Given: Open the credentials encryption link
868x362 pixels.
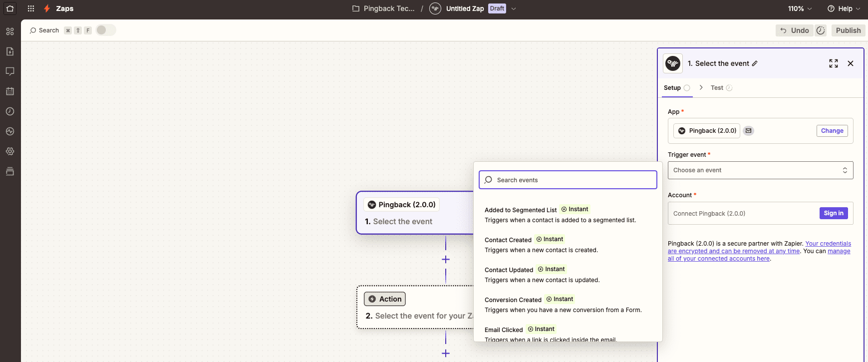Looking at the screenshot, I should click(x=759, y=247).
